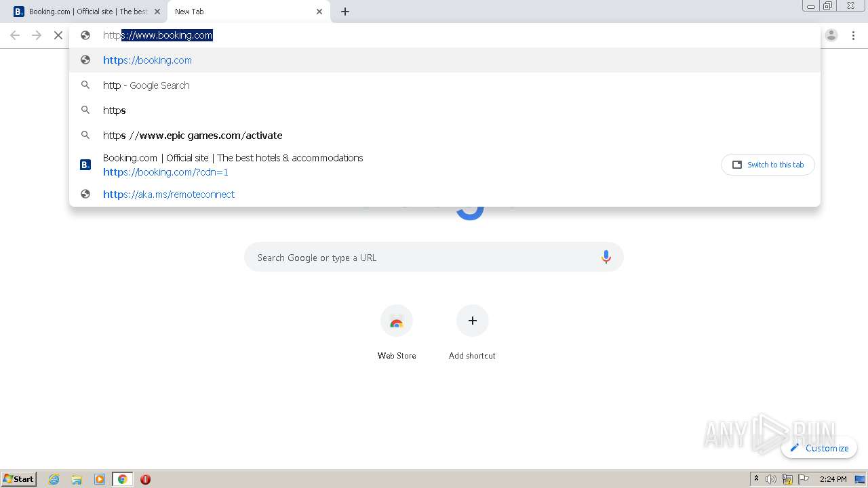
Task: Select the New Tab tab
Action: (x=249, y=12)
